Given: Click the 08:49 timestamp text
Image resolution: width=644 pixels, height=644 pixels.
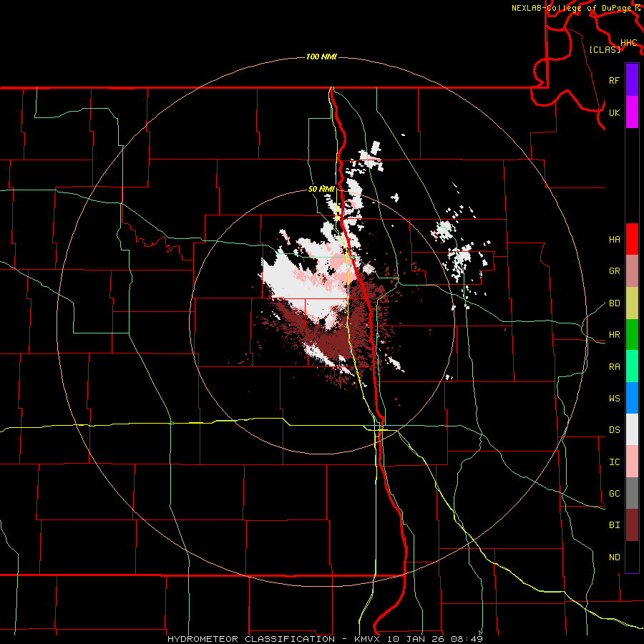Looking at the screenshot, I should click(x=466, y=639).
